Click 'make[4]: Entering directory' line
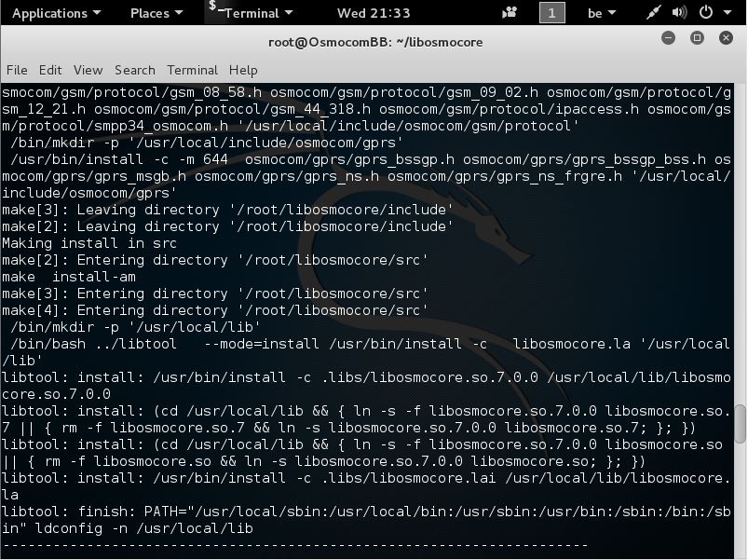The width and height of the screenshot is (748, 560). [x=214, y=310]
